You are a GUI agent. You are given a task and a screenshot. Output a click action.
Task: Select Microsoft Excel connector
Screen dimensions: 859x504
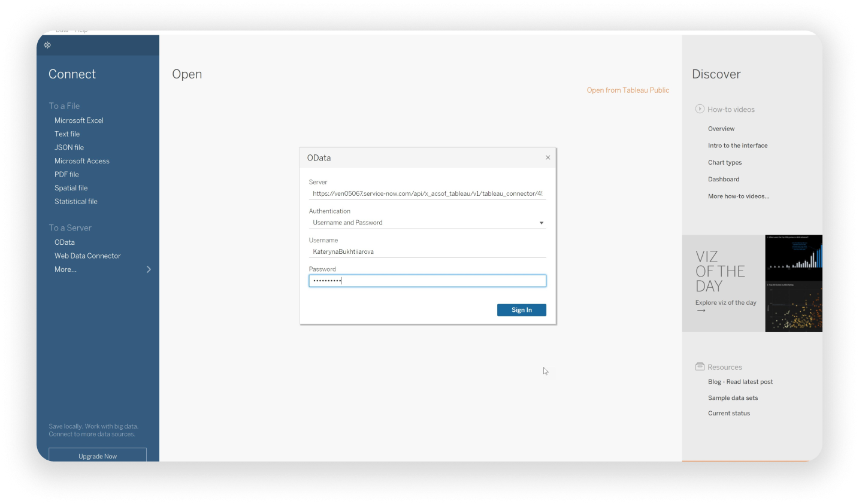pyautogui.click(x=79, y=120)
